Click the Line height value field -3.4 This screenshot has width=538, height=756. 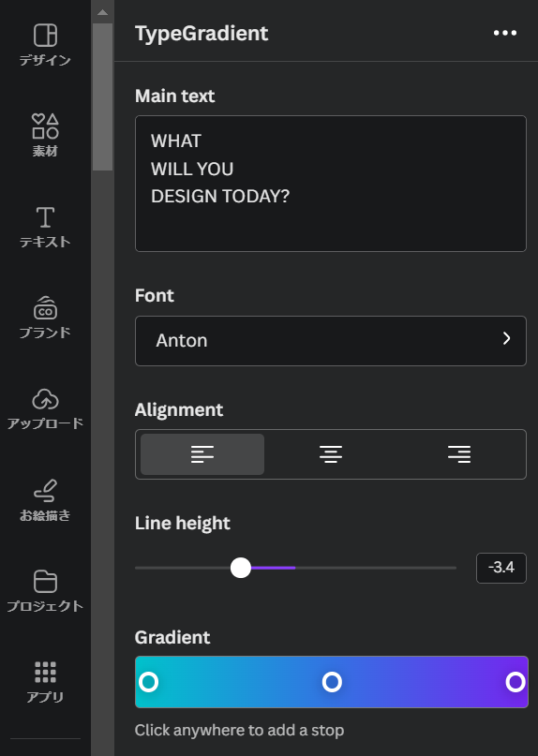tap(501, 568)
